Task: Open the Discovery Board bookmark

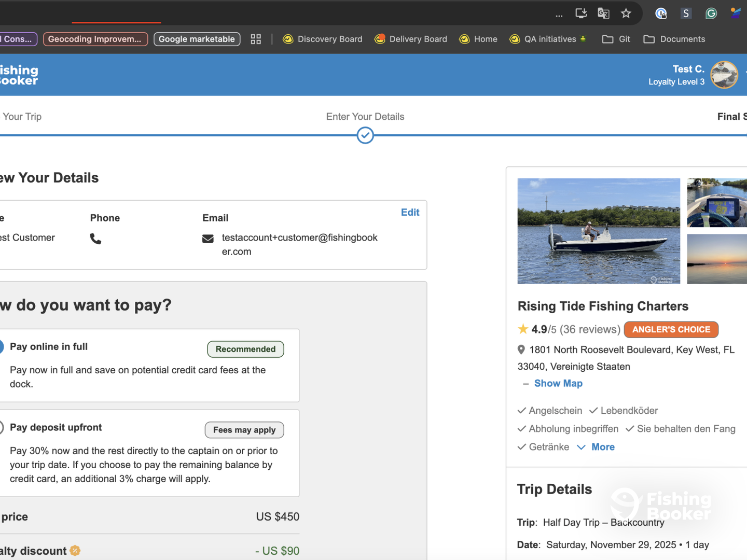Action: coord(323,39)
